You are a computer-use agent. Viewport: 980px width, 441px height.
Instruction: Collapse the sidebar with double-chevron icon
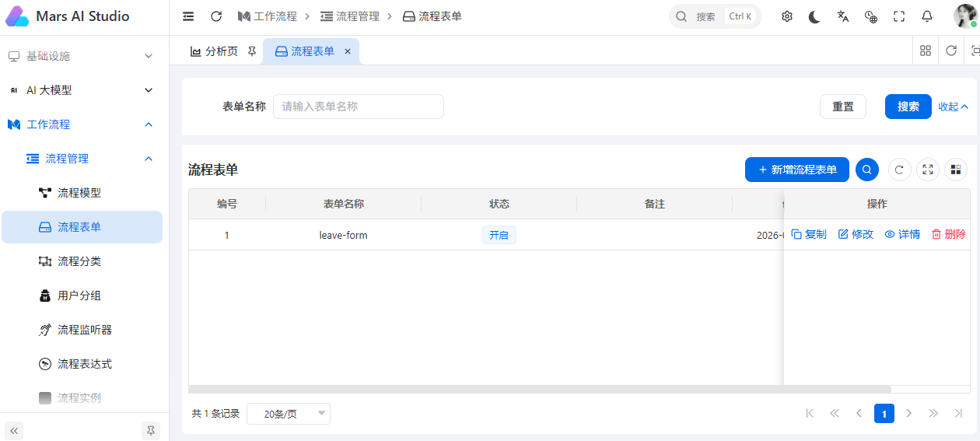(14, 430)
